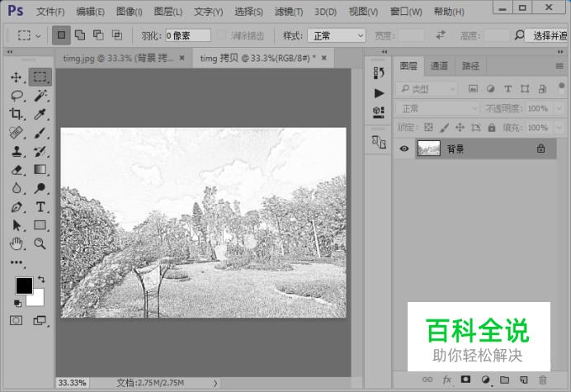This screenshot has width=571, height=392.
Task: Choose the Eyedropper tool
Action: pos(40,115)
